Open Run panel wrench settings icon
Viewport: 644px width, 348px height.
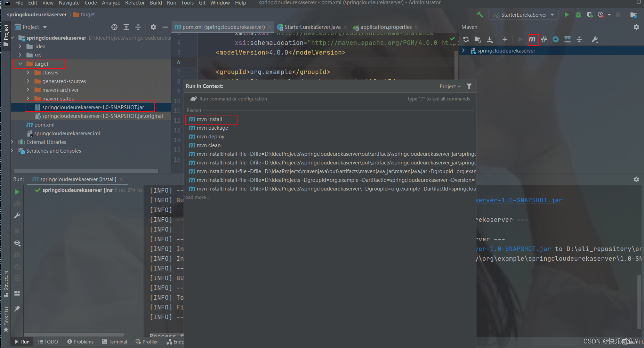tap(17, 216)
